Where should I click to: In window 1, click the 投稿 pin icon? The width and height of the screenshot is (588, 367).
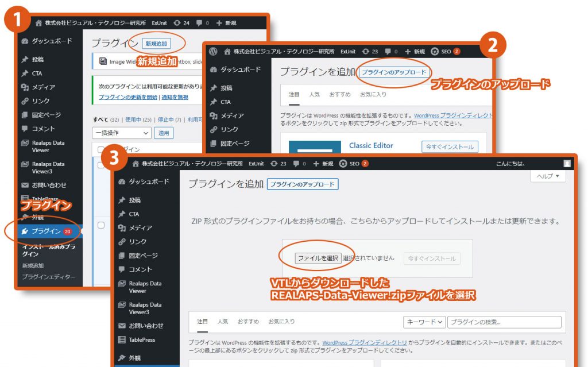click(x=25, y=59)
